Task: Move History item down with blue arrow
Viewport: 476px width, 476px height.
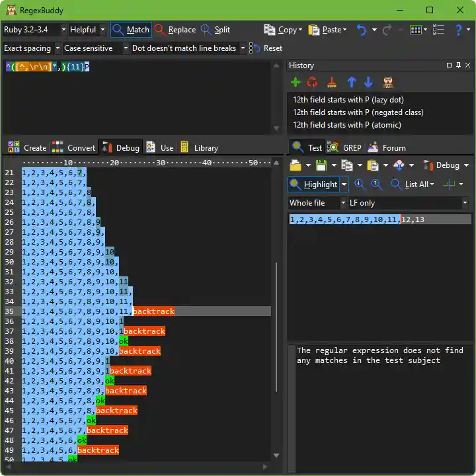Action: tap(368, 82)
